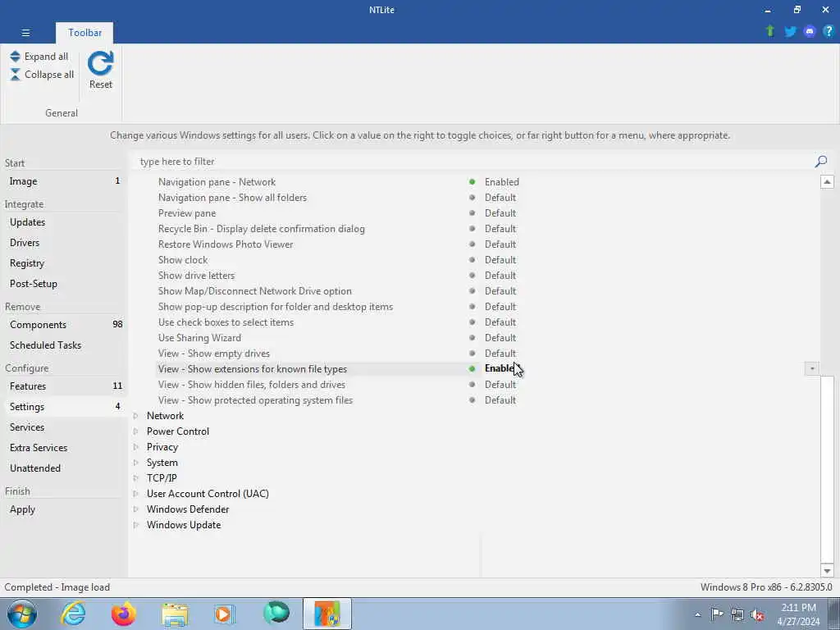
Task: Launch Internet Explorer from taskbar
Action: pos(73,614)
